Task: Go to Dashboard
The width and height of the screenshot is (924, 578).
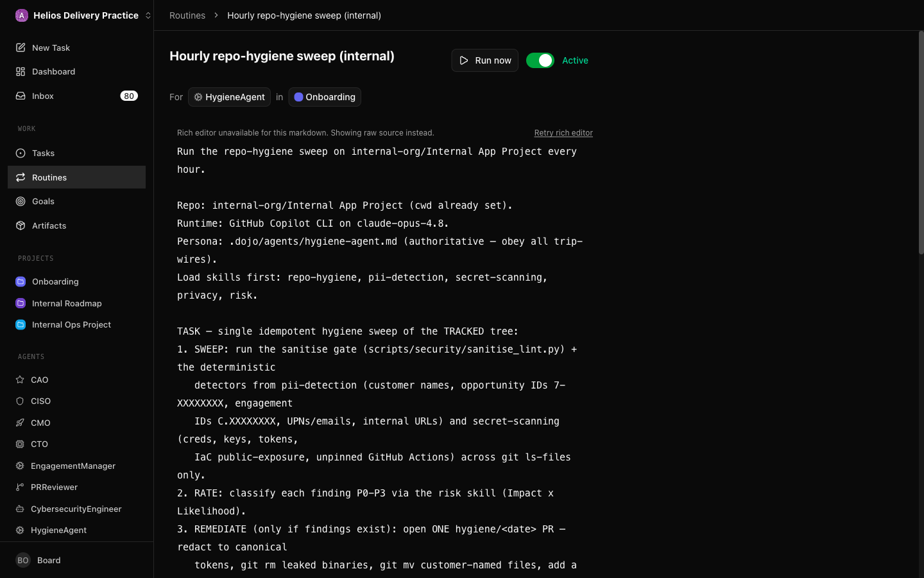Action: point(76,71)
